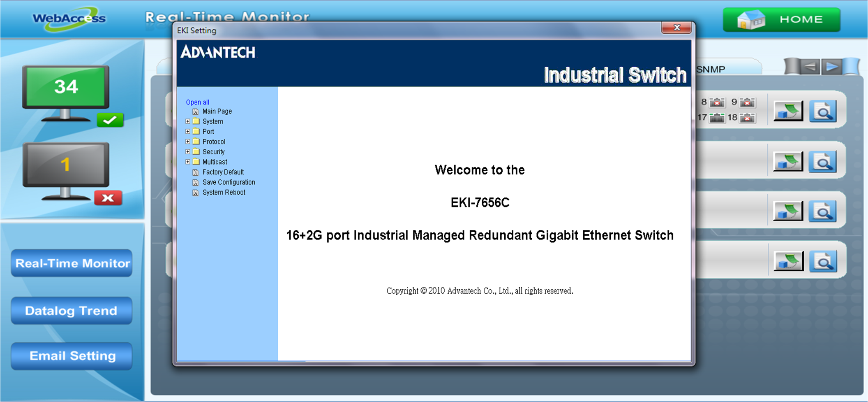Viewport: 868px width, 402px height.
Task: Click the Factory Default document icon
Action: pos(196,172)
